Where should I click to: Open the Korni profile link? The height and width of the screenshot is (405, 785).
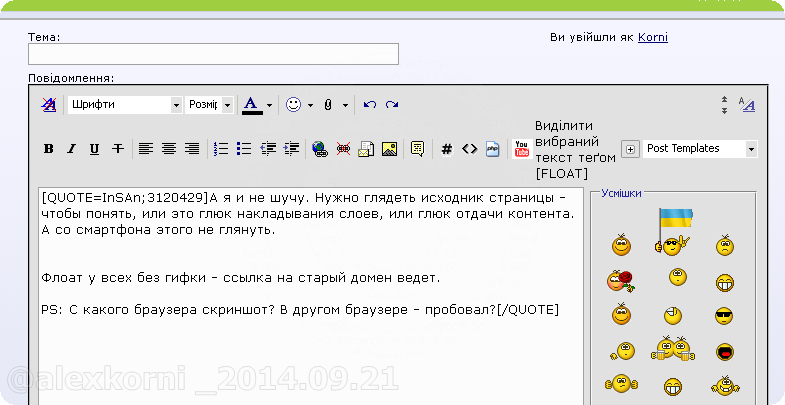652,37
